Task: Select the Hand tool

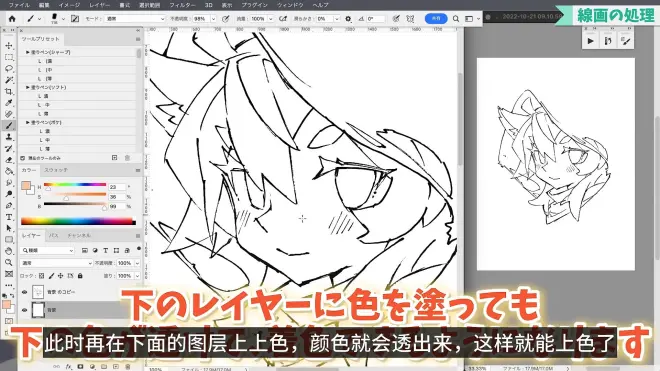Action: [x=9, y=251]
